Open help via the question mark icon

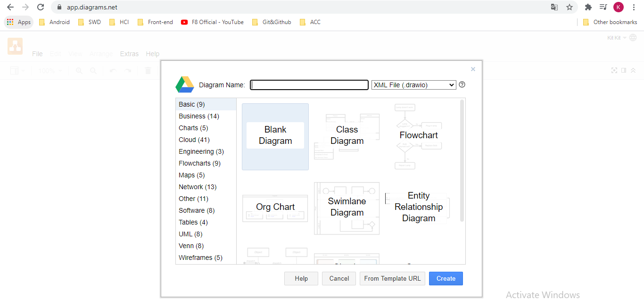pyautogui.click(x=462, y=84)
